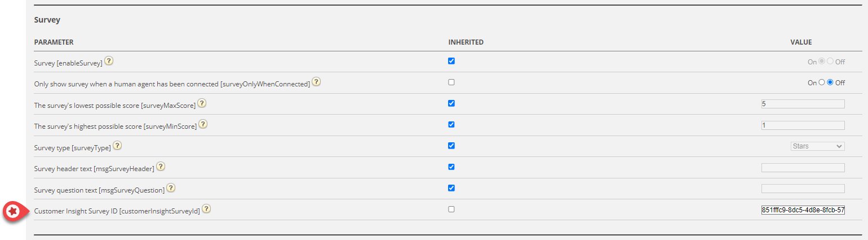Select Off radio for surveyOnlyWhenConnected

pos(830,82)
